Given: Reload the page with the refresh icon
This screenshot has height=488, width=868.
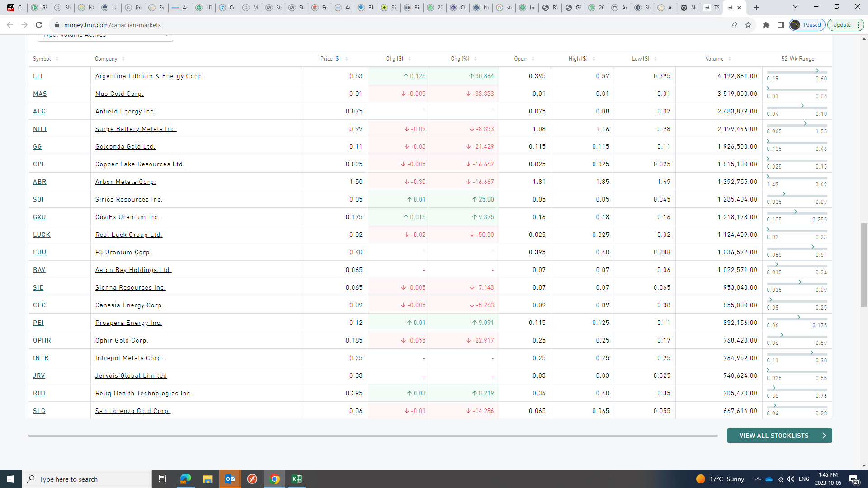Looking at the screenshot, I should (39, 25).
